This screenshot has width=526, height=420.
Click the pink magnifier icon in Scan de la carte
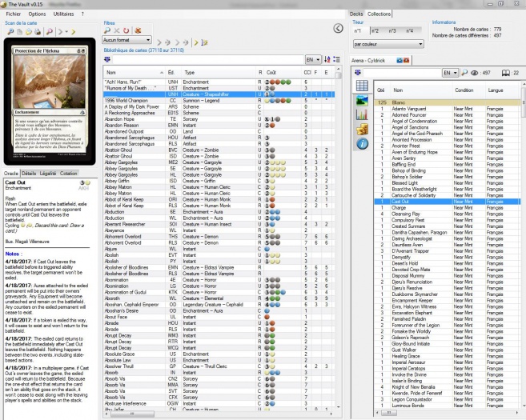[x=50, y=32]
